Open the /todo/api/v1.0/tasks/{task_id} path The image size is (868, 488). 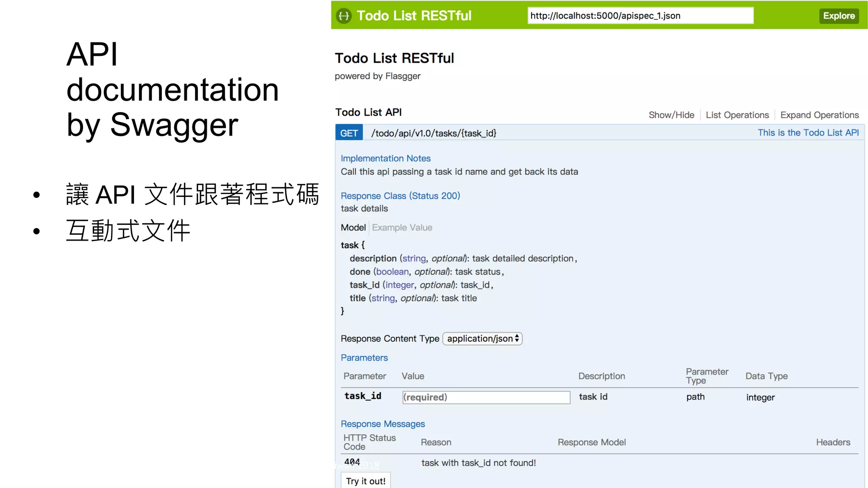tap(434, 133)
